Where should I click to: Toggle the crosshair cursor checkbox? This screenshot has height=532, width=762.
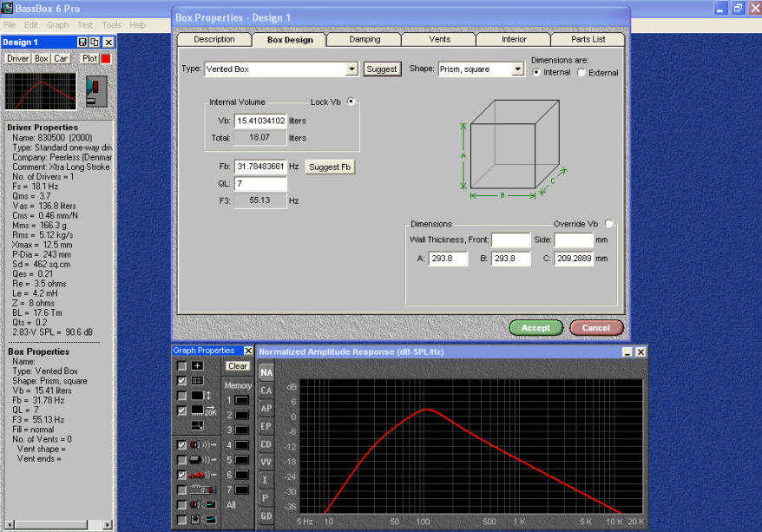[181, 366]
